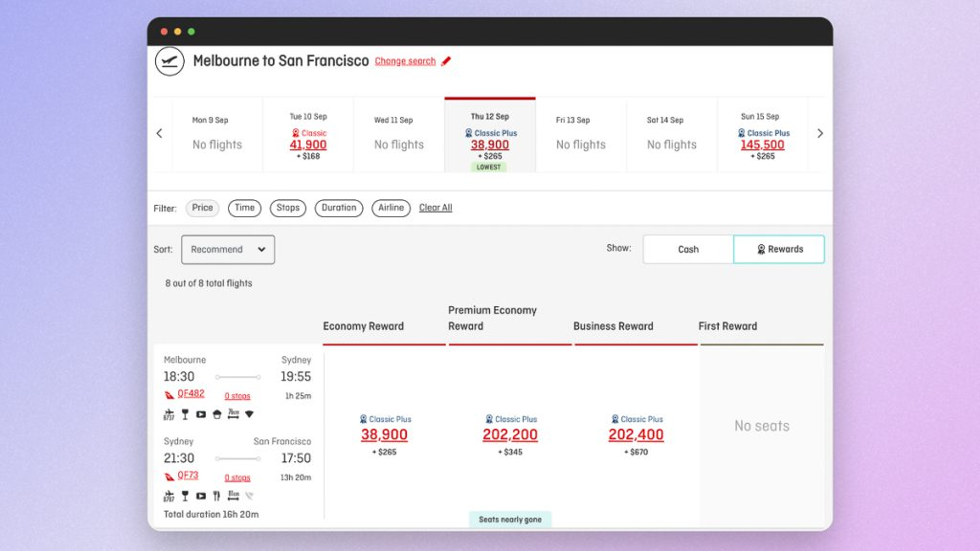Click the B787 aircraft icon for QF73
The width and height of the screenshot is (980, 551).
coord(168,496)
